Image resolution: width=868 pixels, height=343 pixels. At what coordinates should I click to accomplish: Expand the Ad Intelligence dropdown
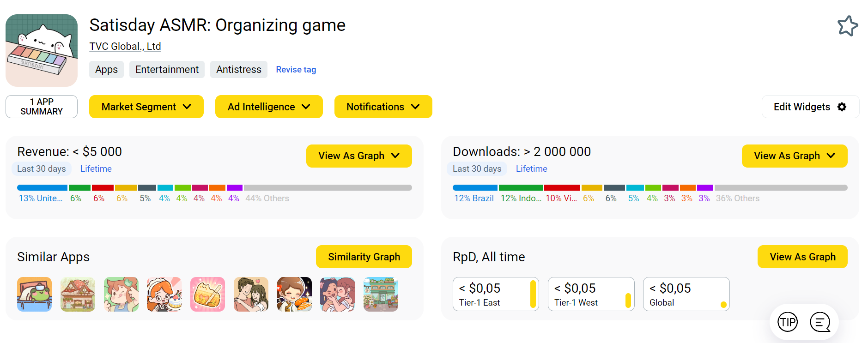click(x=269, y=107)
